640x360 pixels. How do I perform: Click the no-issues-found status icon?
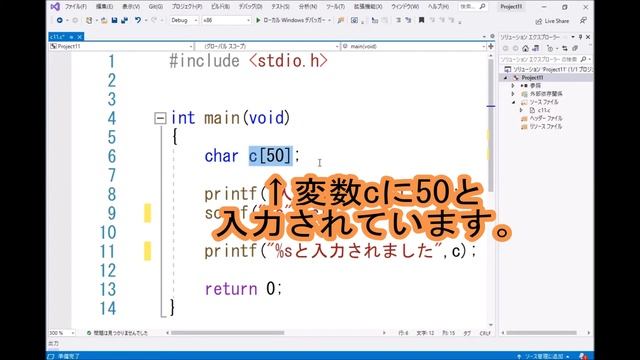click(89, 333)
